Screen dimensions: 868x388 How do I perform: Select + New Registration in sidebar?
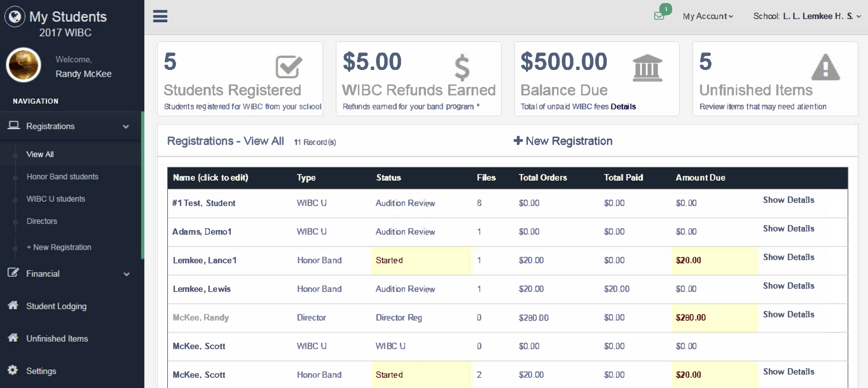59,247
